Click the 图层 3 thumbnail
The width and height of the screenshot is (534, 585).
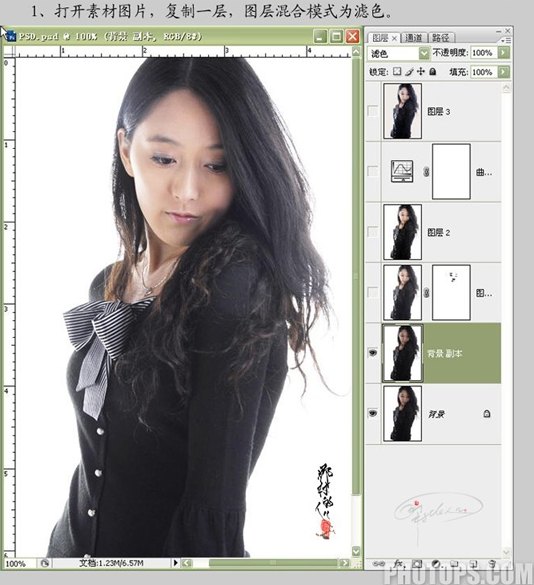[x=403, y=111]
